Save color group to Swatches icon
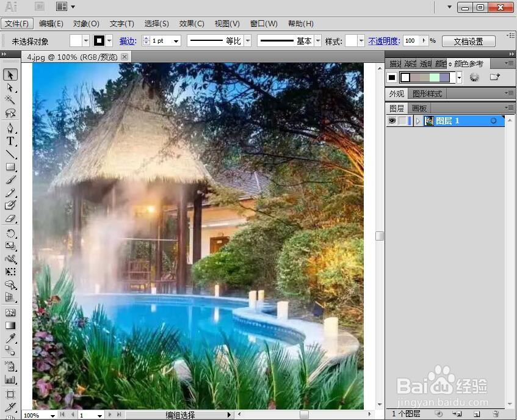 [x=494, y=77]
